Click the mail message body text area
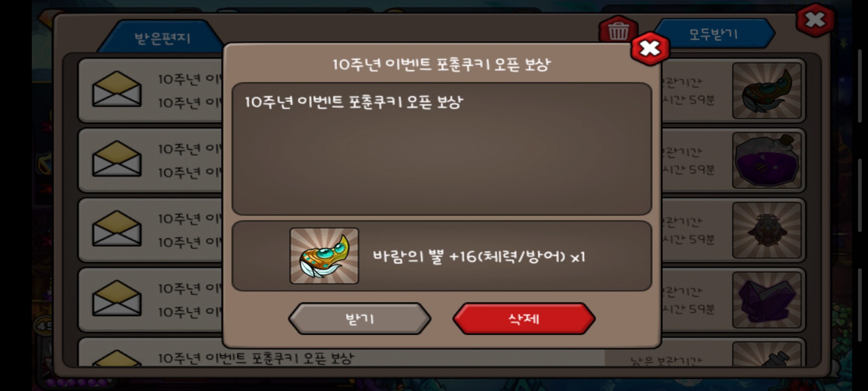Screen dimensions: 868x391 tap(442, 149)
